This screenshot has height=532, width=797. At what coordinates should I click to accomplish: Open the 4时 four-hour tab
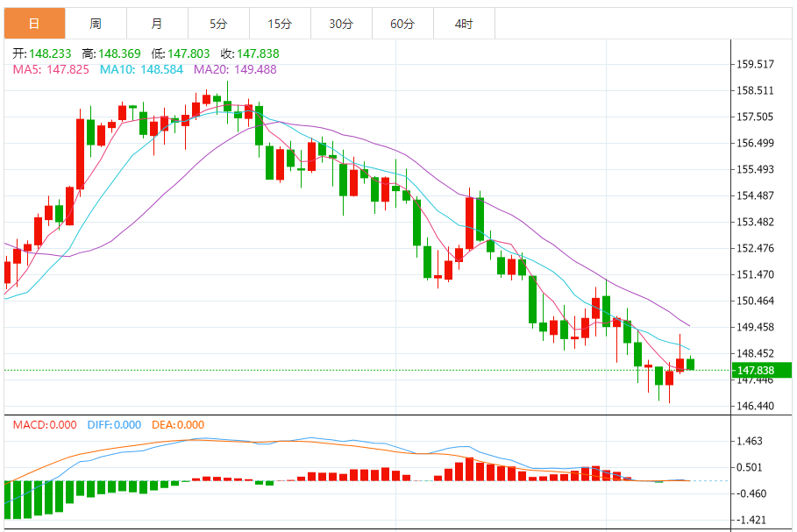464,24
